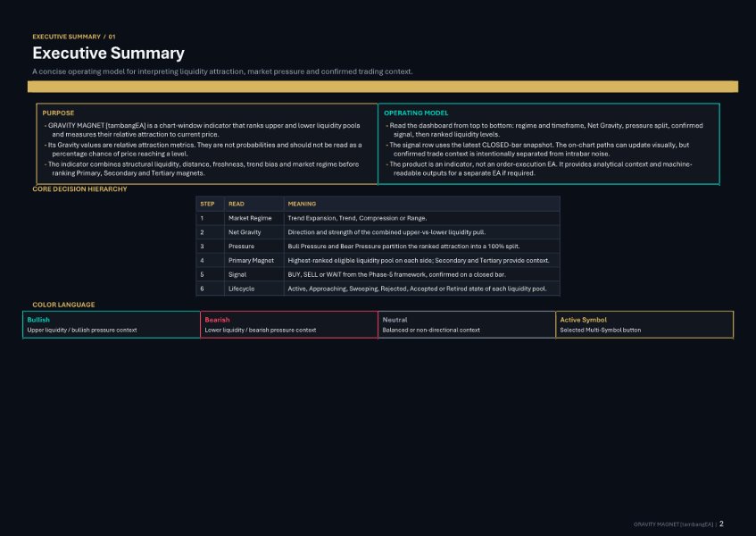756x536 pixels.
Task: Click the meaning "Trend Expansion, Trend, Compression or Range."
Action: (x=357, y=218)
